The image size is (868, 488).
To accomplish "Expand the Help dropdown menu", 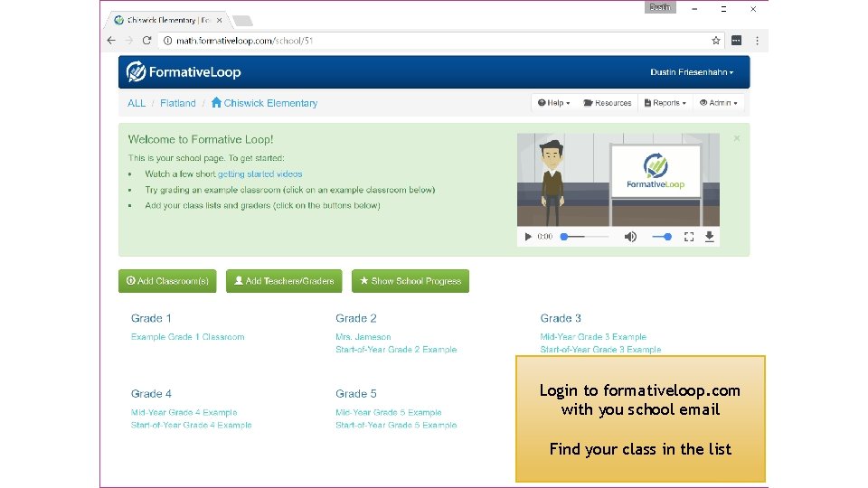I will click(553, 103).
